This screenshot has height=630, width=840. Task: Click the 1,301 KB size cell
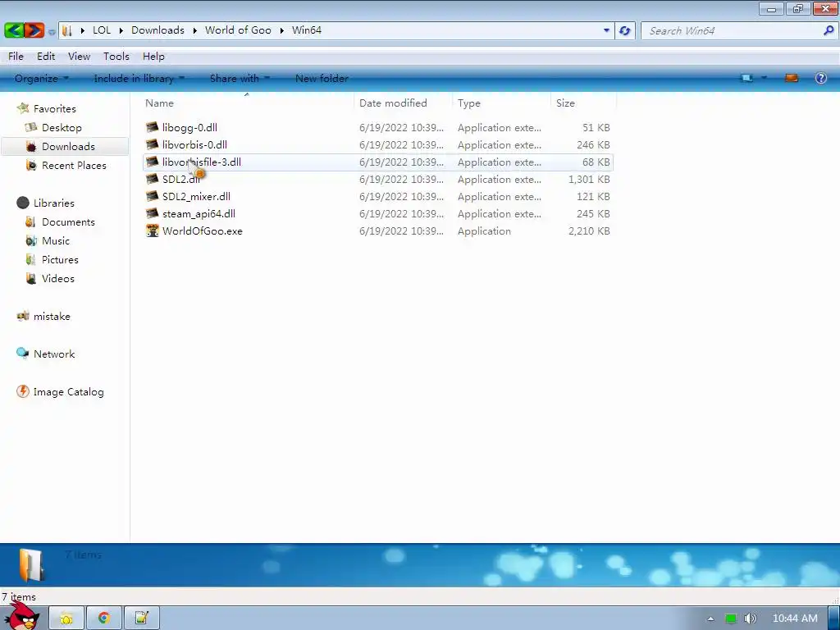pos(589,179)
